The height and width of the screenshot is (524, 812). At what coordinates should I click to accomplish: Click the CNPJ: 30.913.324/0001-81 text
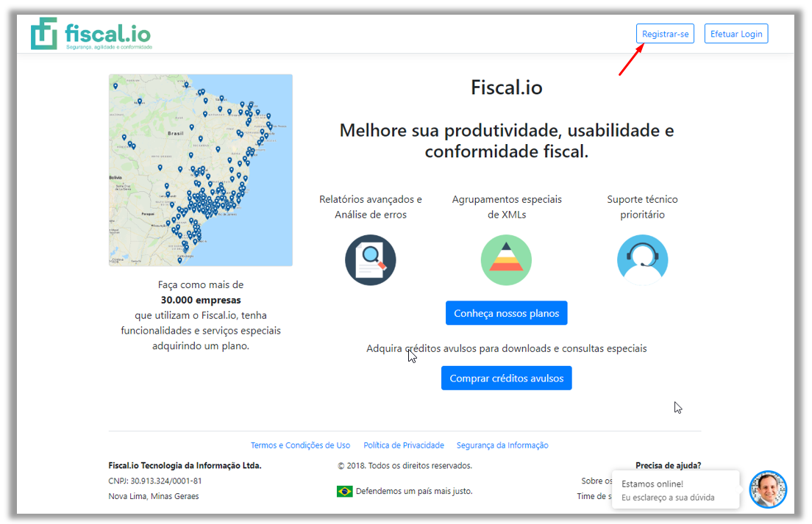(x=155, y=481)
